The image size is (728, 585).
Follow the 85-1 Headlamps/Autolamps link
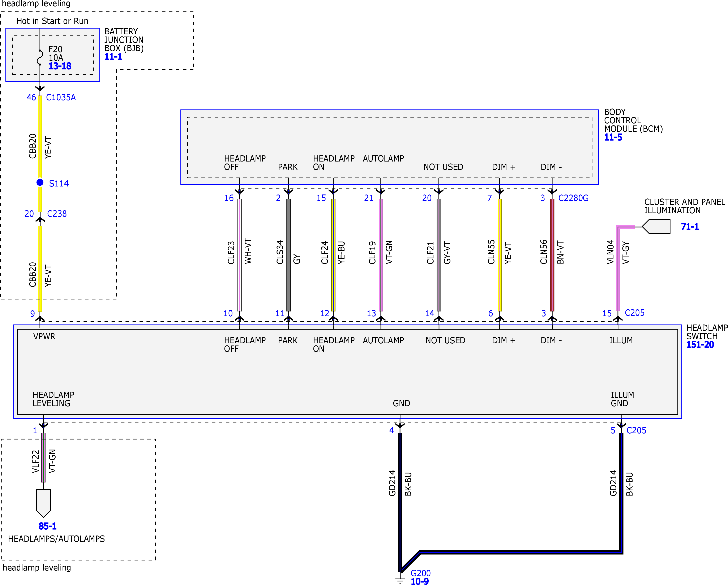pyautogui.click(x=48, y=526)
